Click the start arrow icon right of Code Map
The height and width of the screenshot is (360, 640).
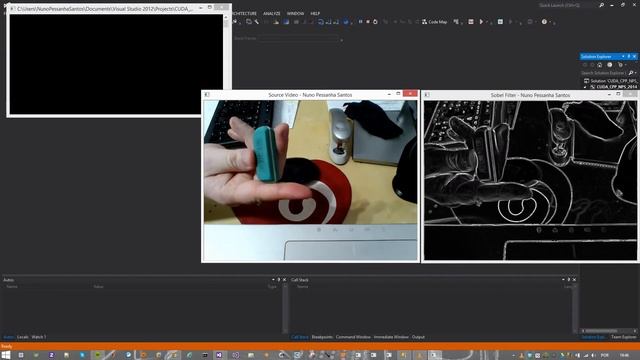click(x=482, y=22)
